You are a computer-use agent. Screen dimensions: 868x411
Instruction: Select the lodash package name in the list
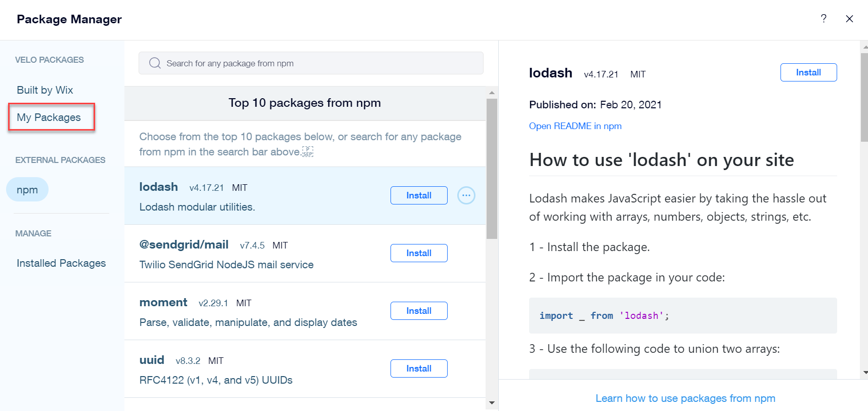(x=158, y=187)
